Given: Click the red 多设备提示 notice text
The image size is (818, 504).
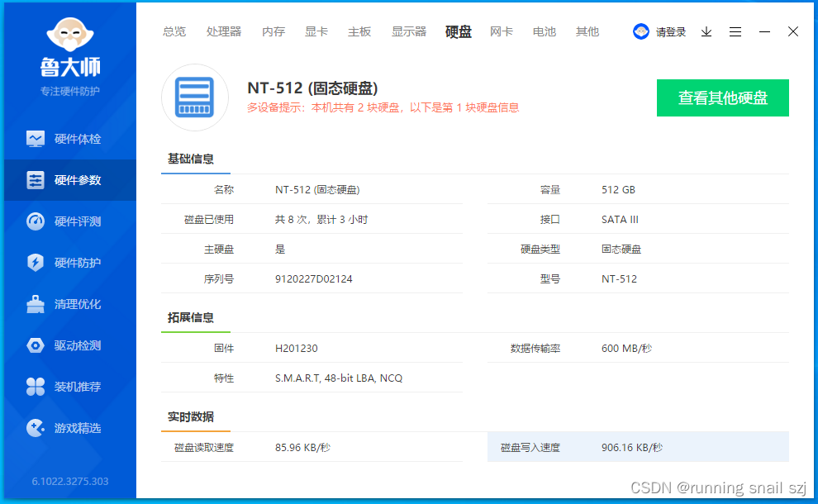Looking at the screenshot, I should pyautogui.click(x=383, y=107).
